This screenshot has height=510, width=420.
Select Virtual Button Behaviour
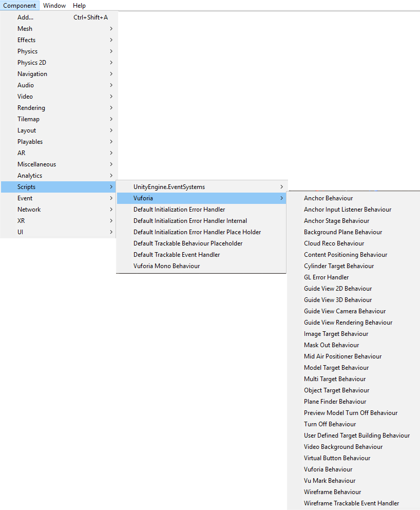click(354, 458)
